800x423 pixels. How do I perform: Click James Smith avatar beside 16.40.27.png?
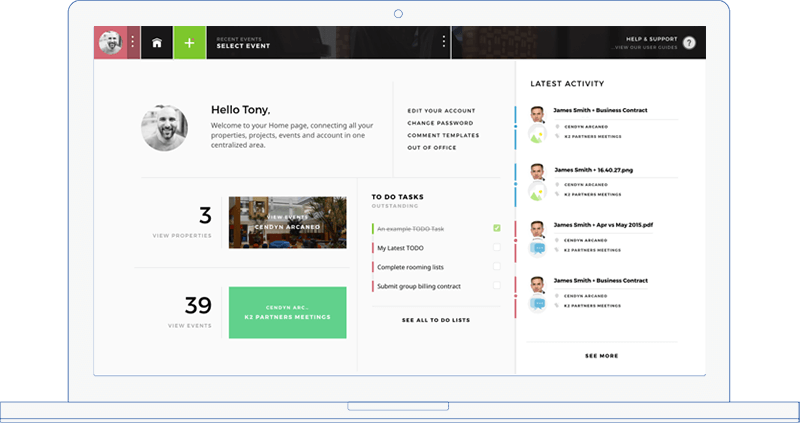click(x=537, y=172)
